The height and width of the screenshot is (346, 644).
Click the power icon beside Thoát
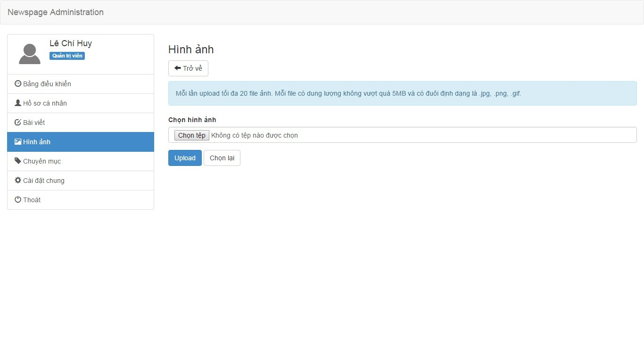coord(18,199)
